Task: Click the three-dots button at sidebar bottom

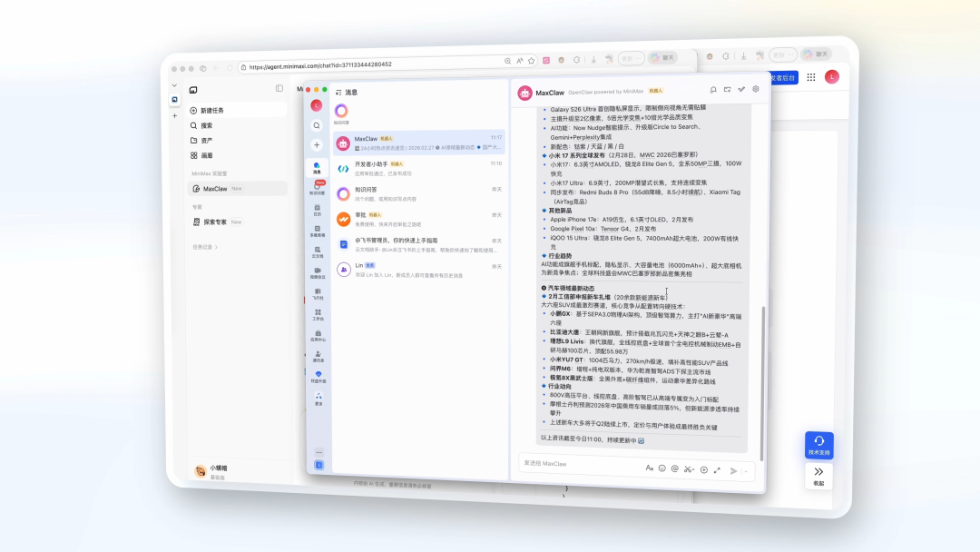Action: (318, 452)
